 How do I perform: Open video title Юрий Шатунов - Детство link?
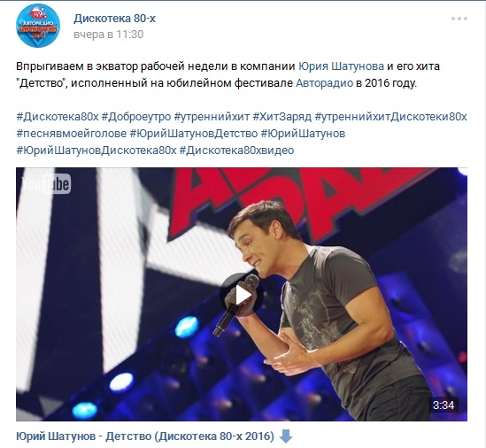(x=145, y=436)
